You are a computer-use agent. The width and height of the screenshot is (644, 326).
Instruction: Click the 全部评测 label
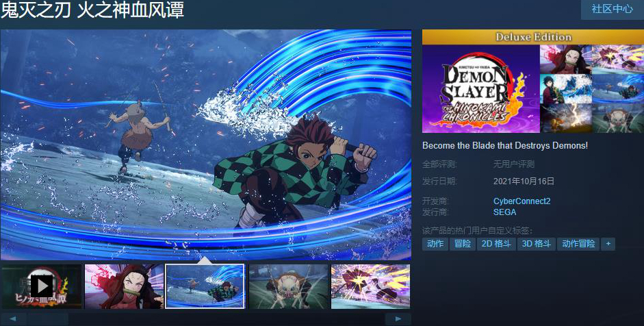coord(439,164)
